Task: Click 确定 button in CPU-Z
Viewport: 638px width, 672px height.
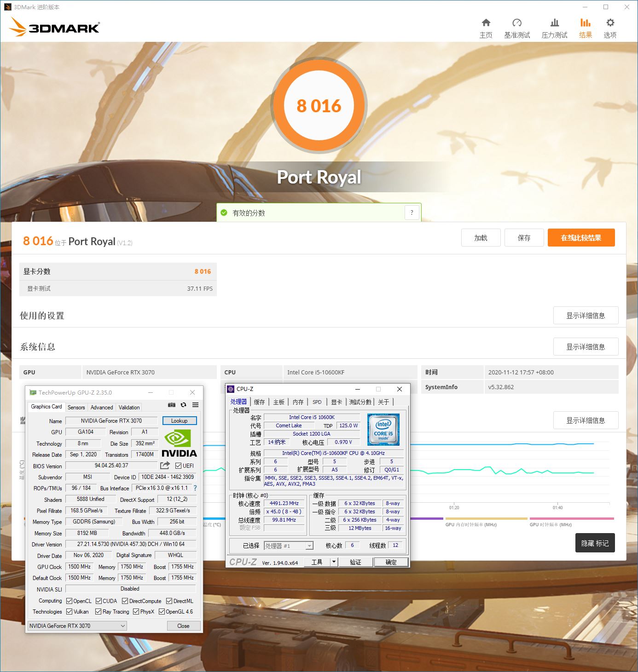Action: (391, 562)
